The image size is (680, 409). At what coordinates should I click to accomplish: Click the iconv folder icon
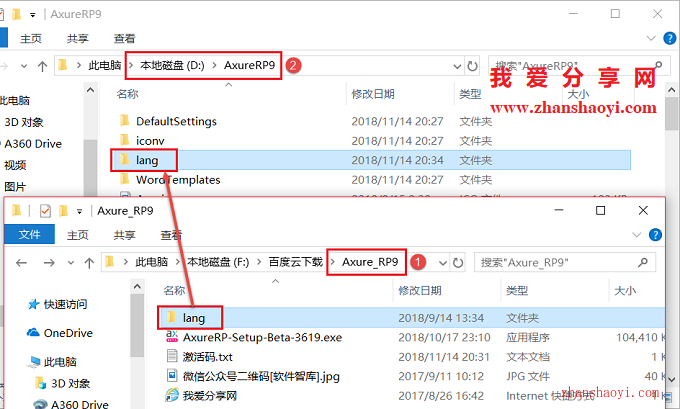(x=125, y=140)
